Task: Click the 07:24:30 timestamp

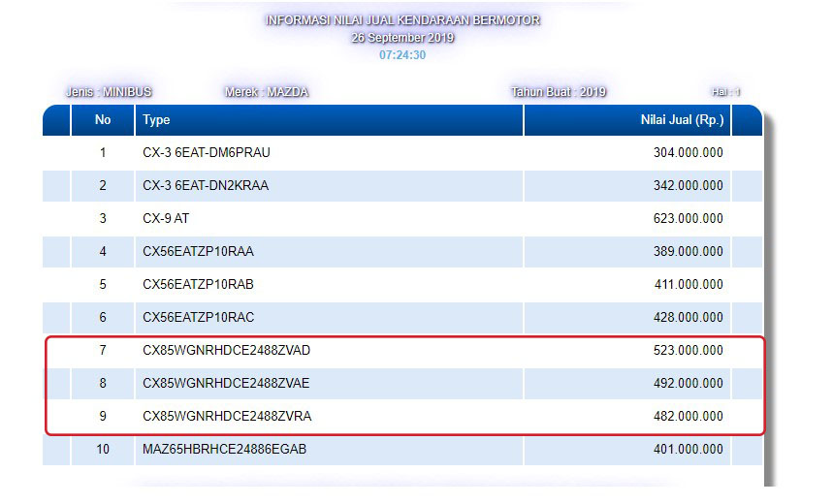Action: click(x=402, y=54)
